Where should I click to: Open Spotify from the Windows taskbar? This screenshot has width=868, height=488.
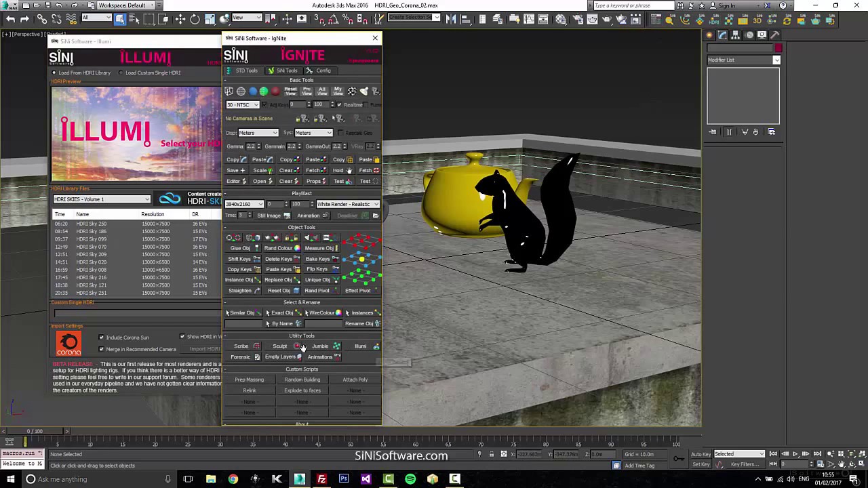point(410,479)
